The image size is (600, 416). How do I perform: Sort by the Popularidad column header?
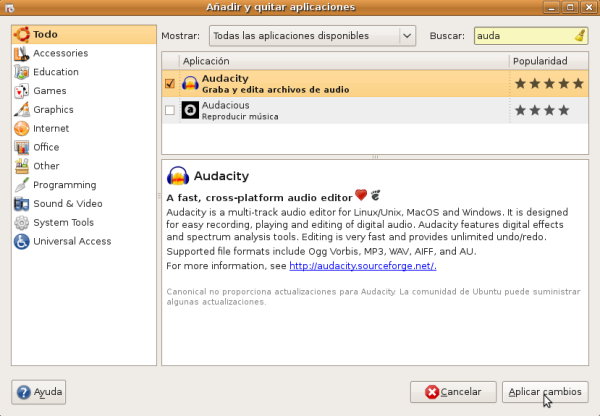click(x=548, y=61)
